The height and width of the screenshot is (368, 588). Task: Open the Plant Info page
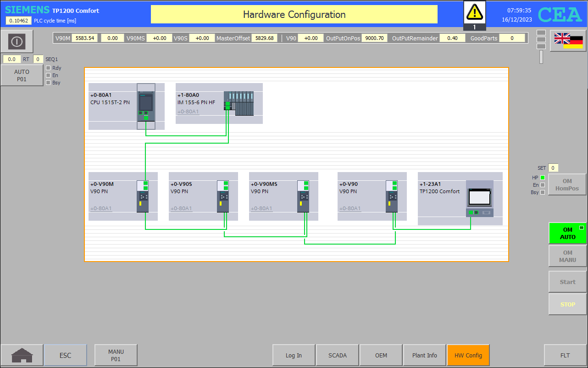(425, 355)
